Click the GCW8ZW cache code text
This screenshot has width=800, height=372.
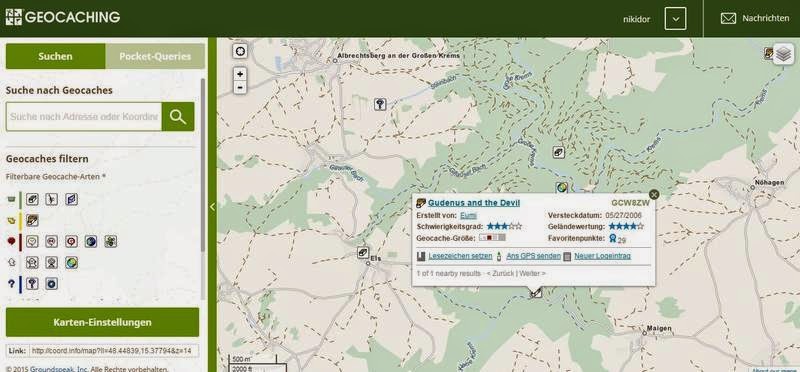click(x=631, y=203)
